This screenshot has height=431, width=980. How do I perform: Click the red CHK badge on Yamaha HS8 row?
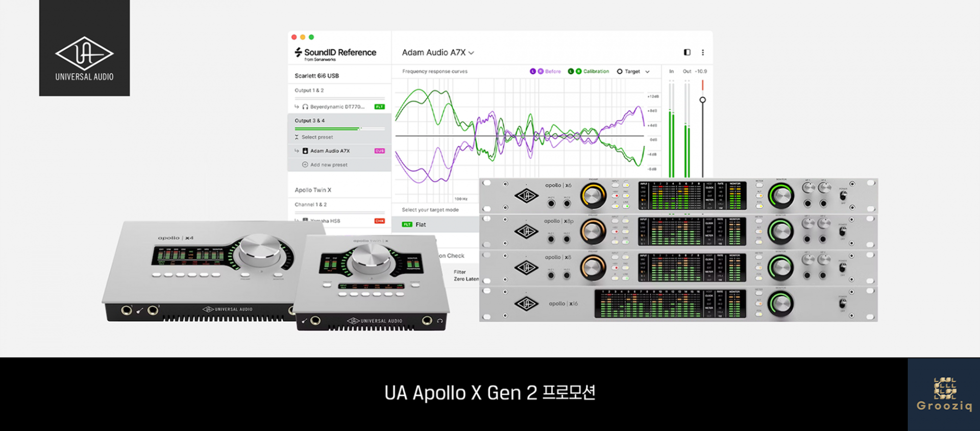point(379,221)
